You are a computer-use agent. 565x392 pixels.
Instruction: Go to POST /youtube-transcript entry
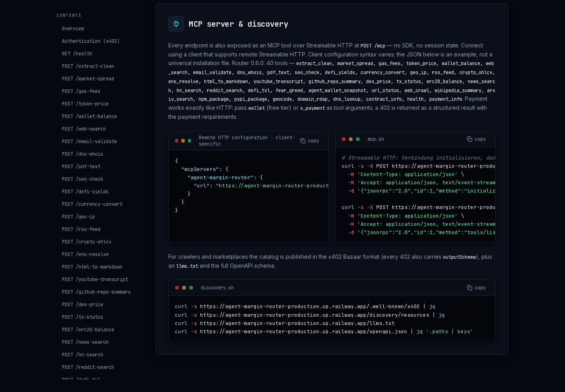95,279
